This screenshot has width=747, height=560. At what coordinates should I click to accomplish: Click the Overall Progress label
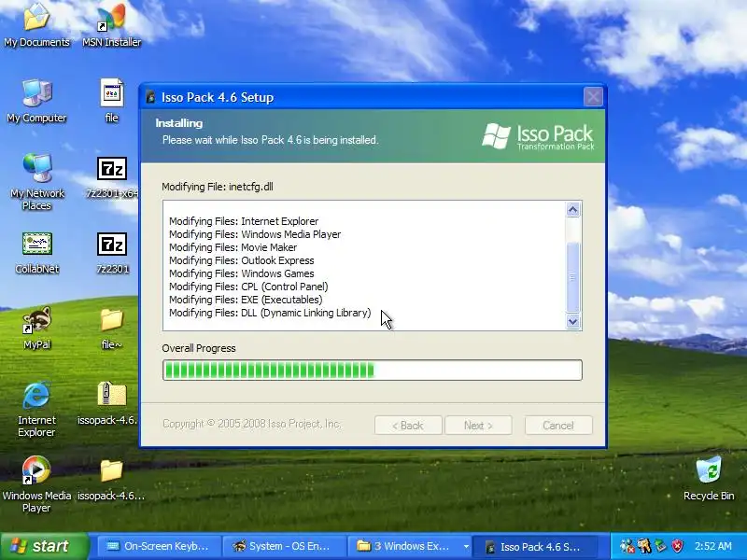point(199,348)
